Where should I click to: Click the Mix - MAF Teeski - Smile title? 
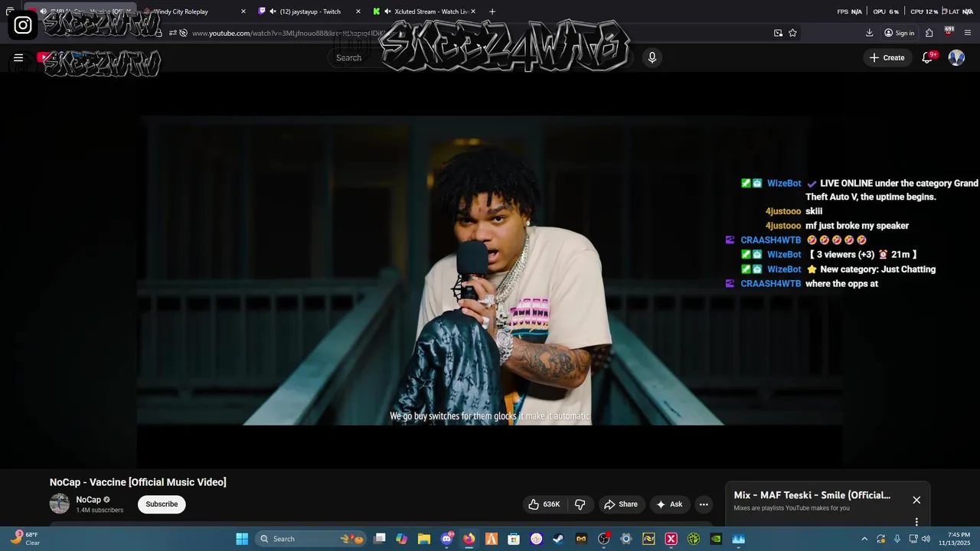click(x=812, y=495)
